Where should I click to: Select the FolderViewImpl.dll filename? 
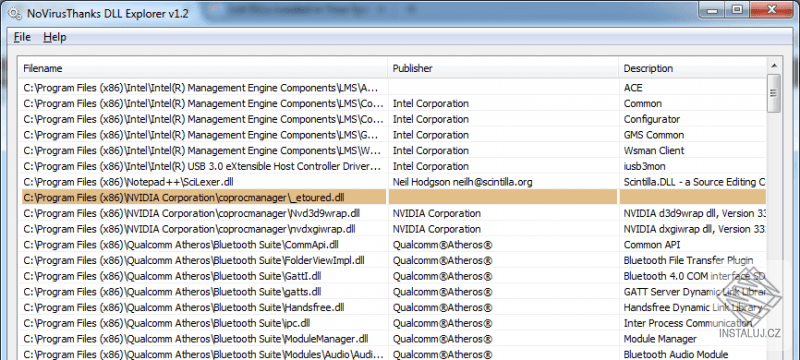[194, 261]
